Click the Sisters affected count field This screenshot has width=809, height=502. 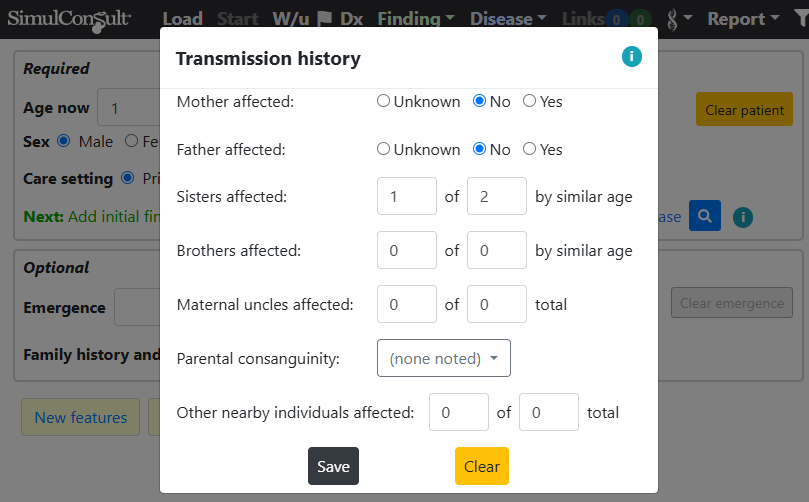(x=407, y=196)
